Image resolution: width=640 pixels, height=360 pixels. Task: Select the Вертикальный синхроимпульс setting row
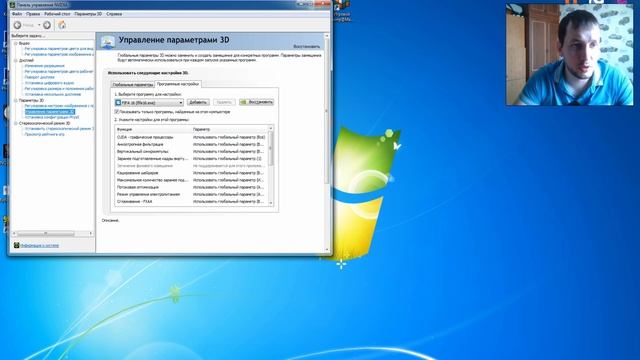[x=191, y=151]
